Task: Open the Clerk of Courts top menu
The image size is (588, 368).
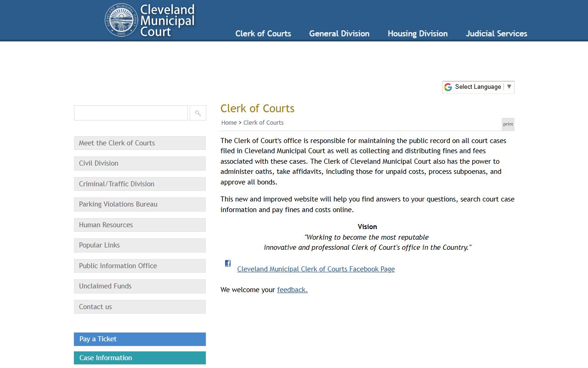Action: pyautogui.click(x=263, y=34)
